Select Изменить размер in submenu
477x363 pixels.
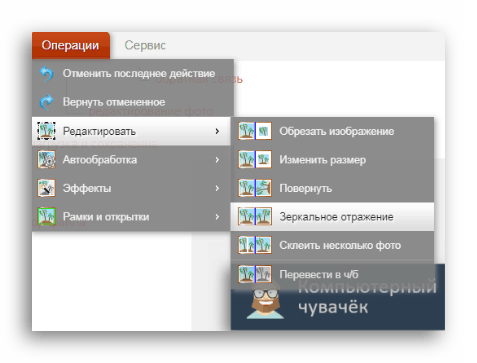(x=332, y=160)
